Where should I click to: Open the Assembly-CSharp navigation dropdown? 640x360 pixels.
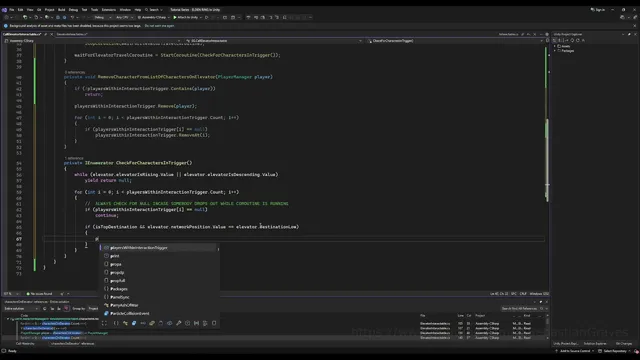pyautogui.click(x=93, y=41)
